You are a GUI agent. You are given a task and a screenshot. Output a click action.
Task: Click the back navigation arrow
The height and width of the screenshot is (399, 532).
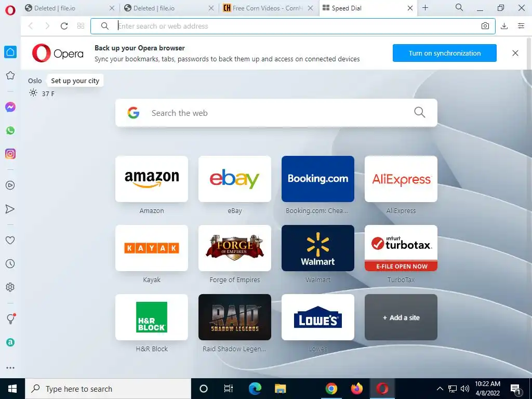pos(31,26)
